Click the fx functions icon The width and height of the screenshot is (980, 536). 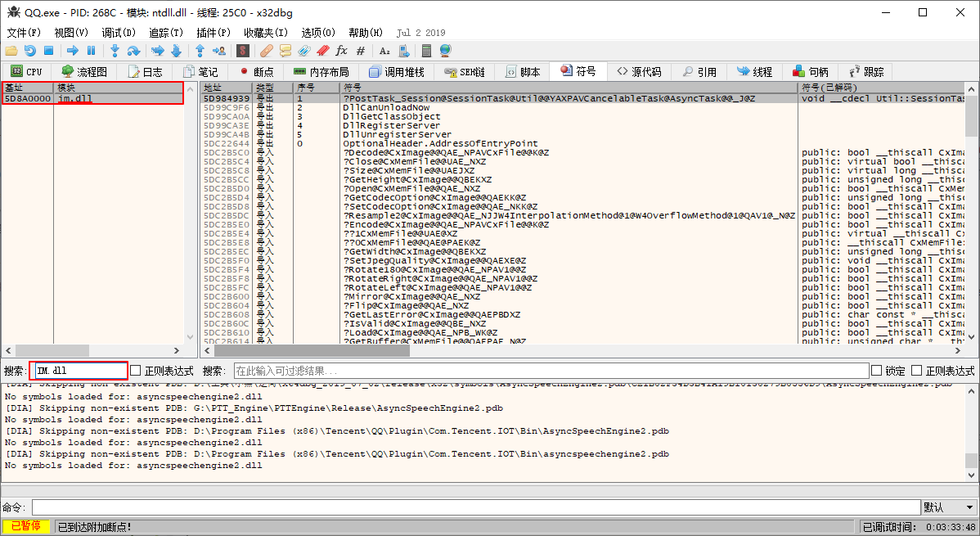pos(342,51)
